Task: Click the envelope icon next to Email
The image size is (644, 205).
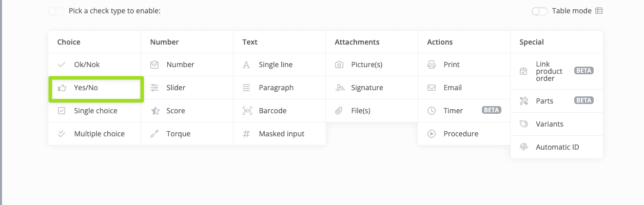Action: pos(432,88)
